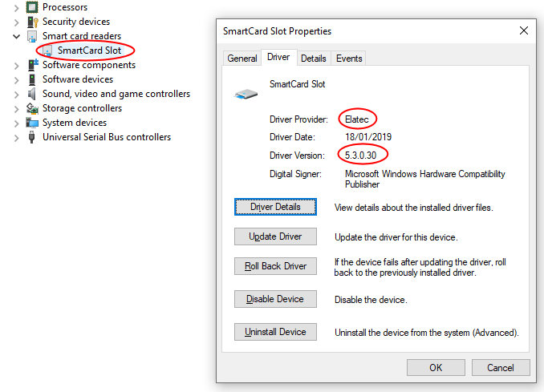Open the Details tab
The image size is (544, 392).
[313, 59]
